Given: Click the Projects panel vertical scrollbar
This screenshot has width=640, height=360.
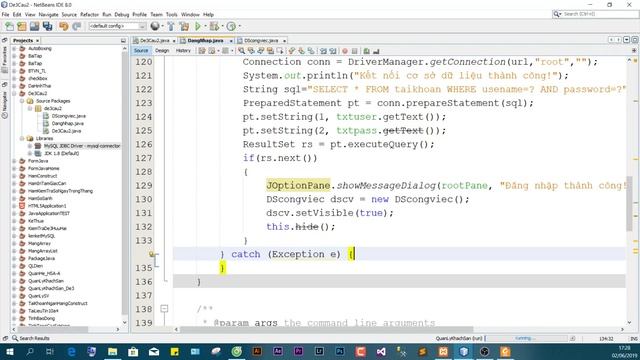Looking at the screenshot, I should pos(124,183).
